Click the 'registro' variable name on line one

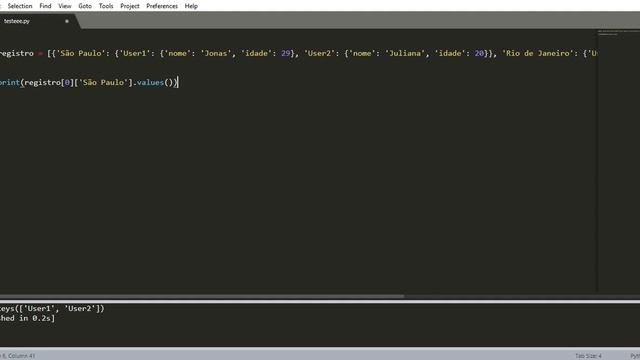17,53
